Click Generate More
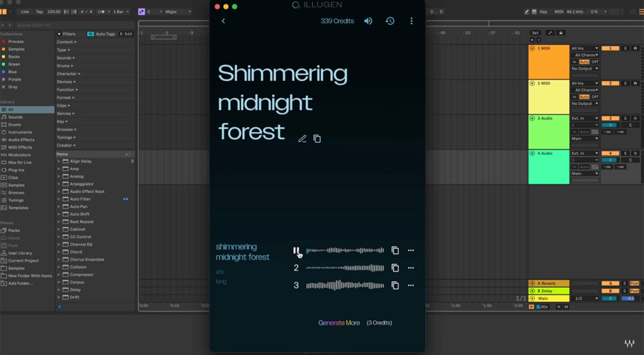 pyautogui.click(x=339, y=323)
